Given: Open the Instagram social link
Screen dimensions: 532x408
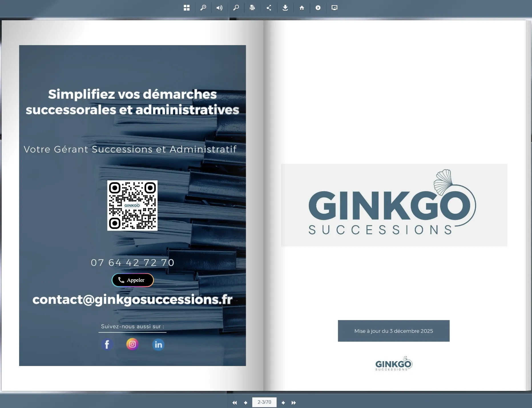Looking at the screenshot, I should (x=132, y=344).
